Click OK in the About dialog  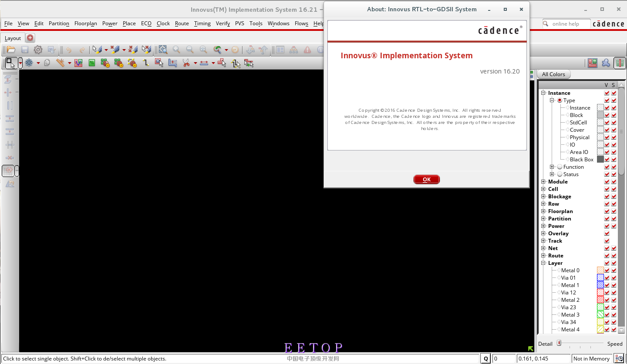pyautogui.click(x=427, y=180)
